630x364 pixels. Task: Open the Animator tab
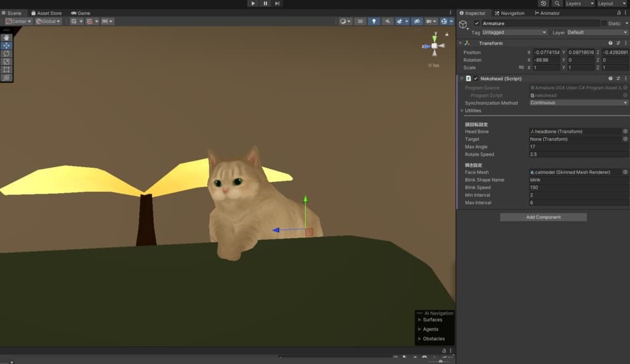click(x=548, y=13)
